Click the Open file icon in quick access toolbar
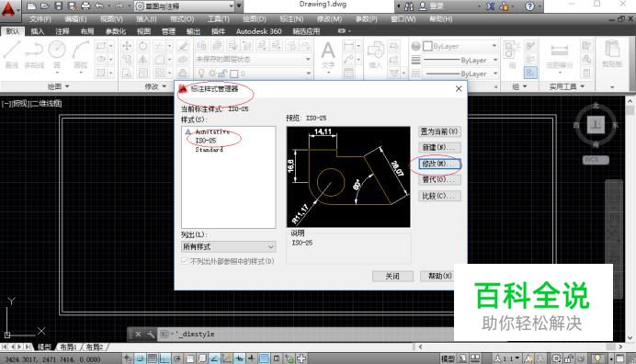636x364 pixels. (45, 6)
